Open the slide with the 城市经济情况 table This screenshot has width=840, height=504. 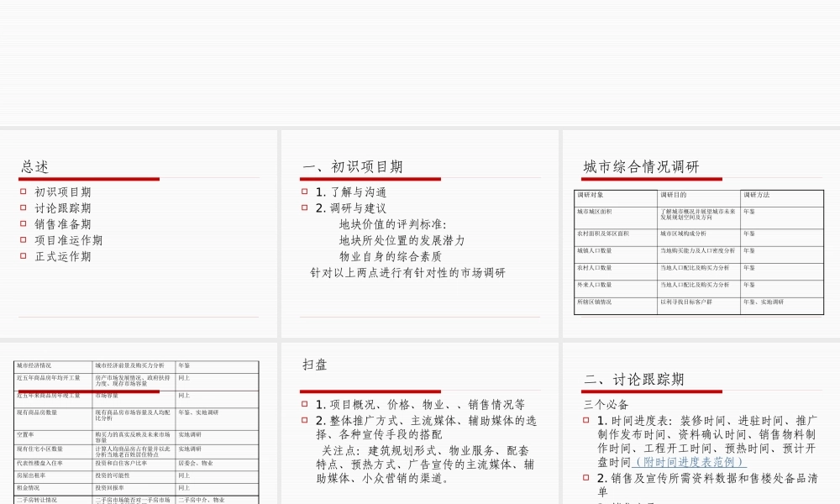(x=139, y=423)
